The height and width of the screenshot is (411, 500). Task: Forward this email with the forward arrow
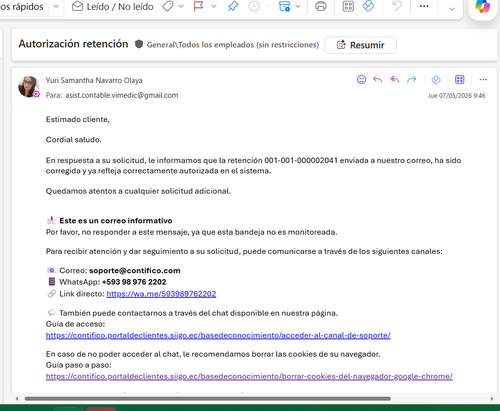[x=412, y=80]
